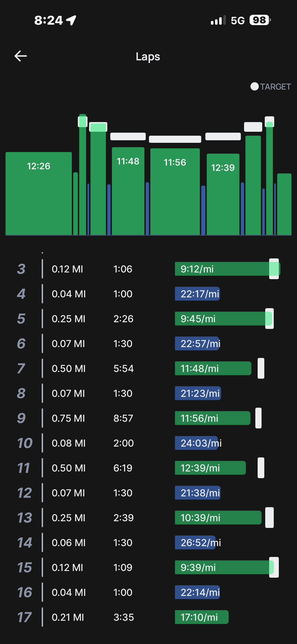297x644 pixels.
Task: Select the 12:26 bar in chart
Action: tap(38, 193)
